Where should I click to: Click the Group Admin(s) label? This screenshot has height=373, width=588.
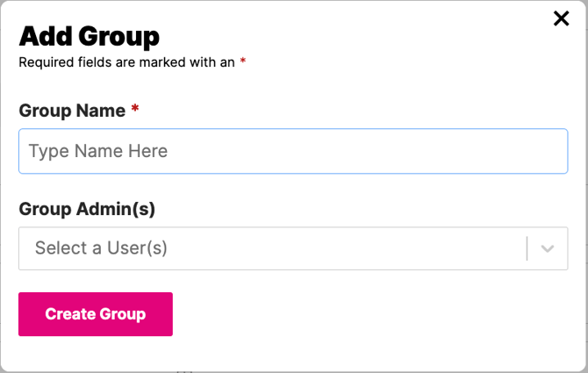[x=87, y=209]
